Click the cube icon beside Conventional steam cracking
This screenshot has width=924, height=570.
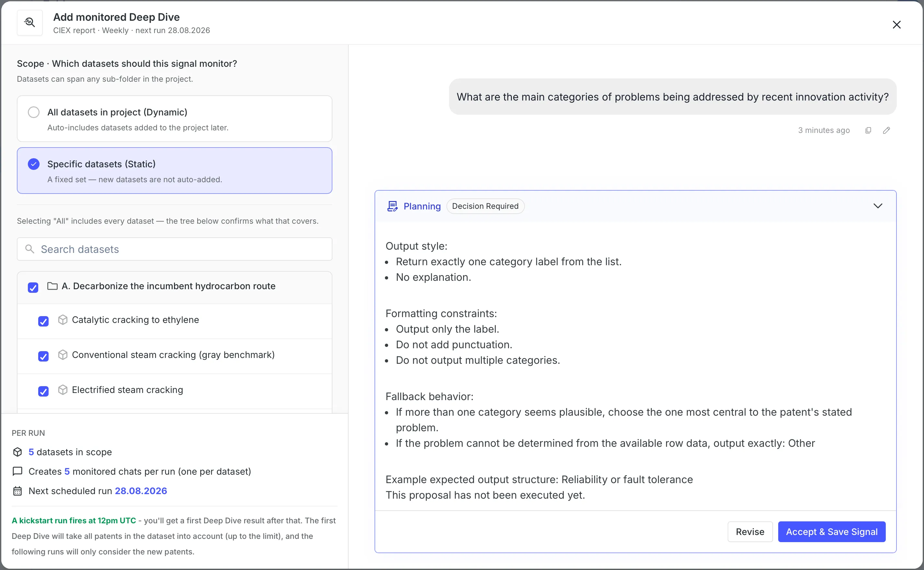click(x=63, y=355)
